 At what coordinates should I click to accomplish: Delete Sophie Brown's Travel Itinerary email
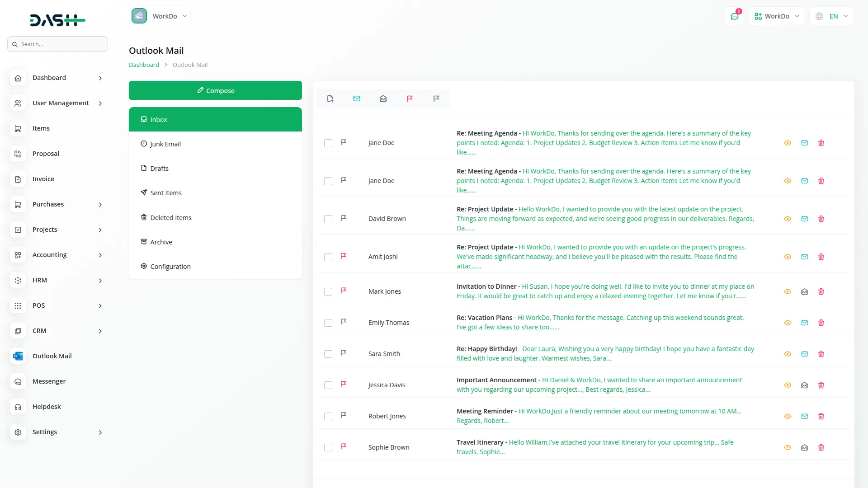[821, 447]
